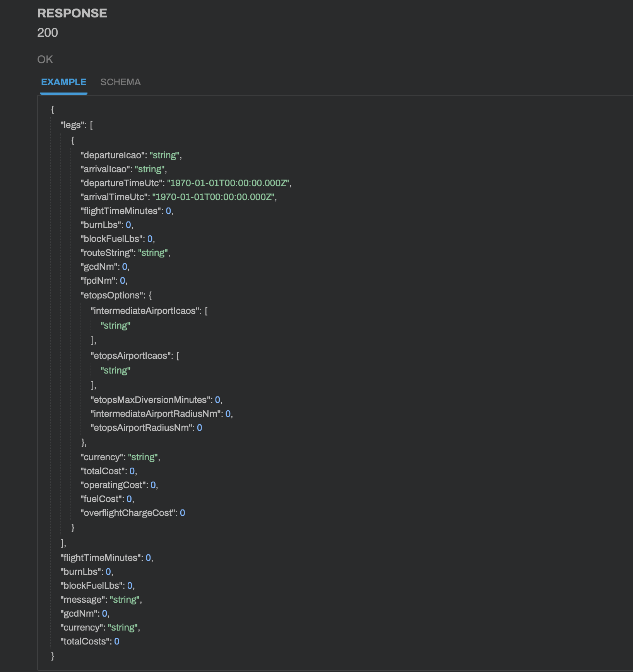
Task: Click the bracket after "intermediateAirportIcaos"
Action: pos(206,311)
